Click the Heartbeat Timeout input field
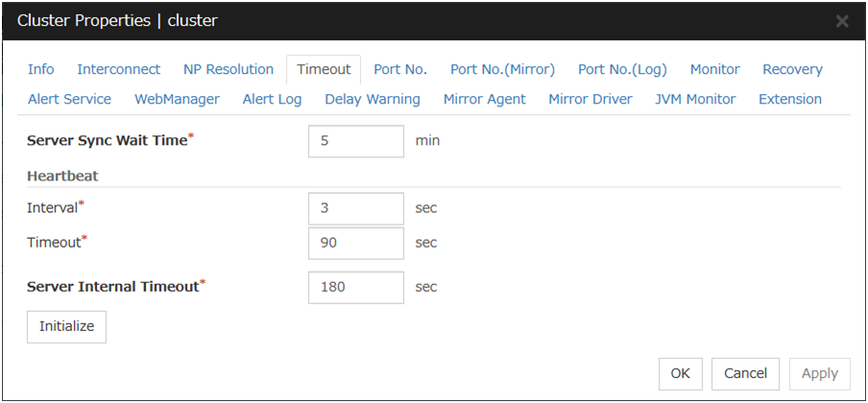Image resolution: width=868 pixels, height=403 pixels. (356, 243)
